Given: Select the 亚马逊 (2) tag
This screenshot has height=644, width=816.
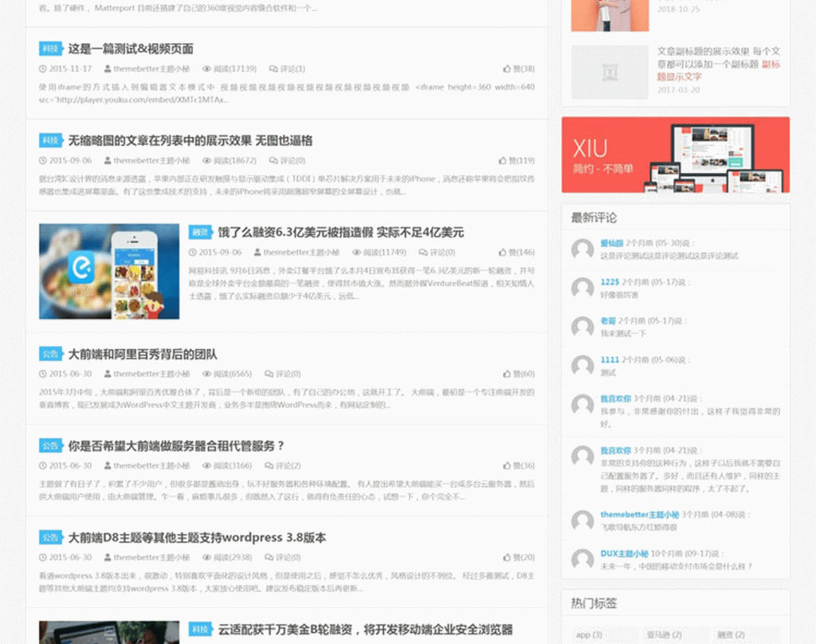Looking at the screenshot, I should point(676,634).
